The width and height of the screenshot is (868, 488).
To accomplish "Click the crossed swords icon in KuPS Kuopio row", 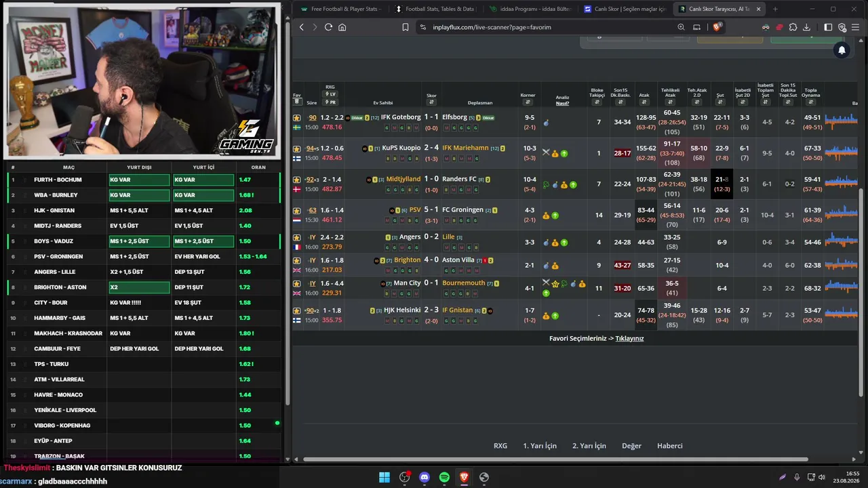I will (x=546, y=152).
